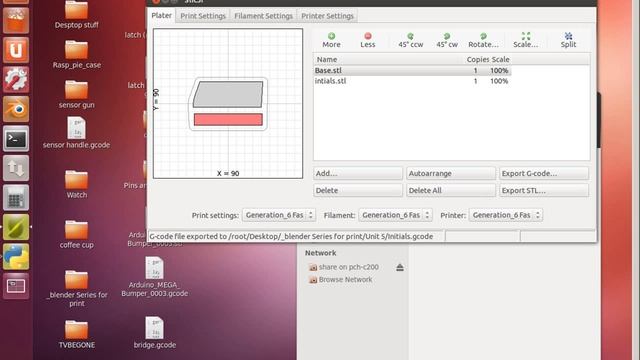
Task: Click the Autoarrange button
Action: (x=451, y=173)
